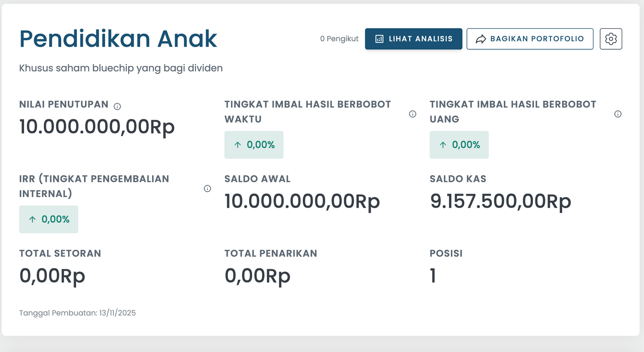Click the Saldo Kas value 9.157.500,00Rp
The image size is (644, 352).
click(500, 201)
